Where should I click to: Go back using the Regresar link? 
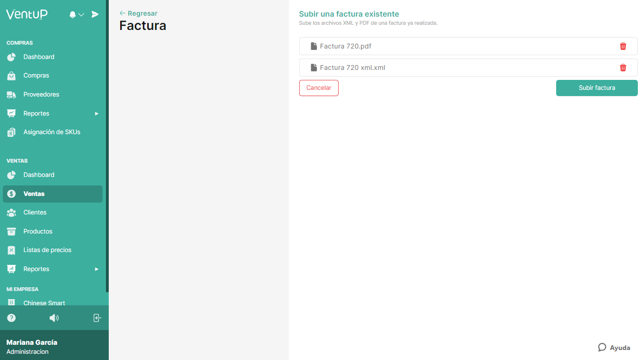click(x=138, y=13)
